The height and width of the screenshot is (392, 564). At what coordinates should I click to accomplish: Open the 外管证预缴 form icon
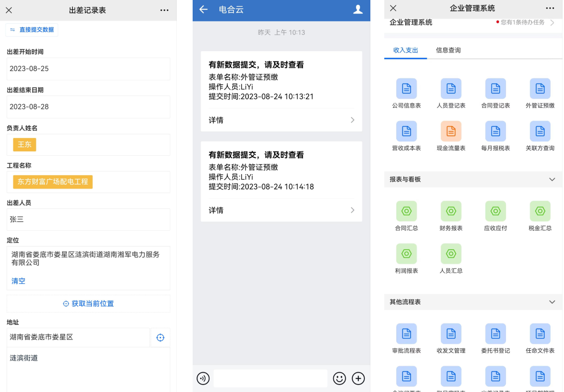click(x=540, y=89)
